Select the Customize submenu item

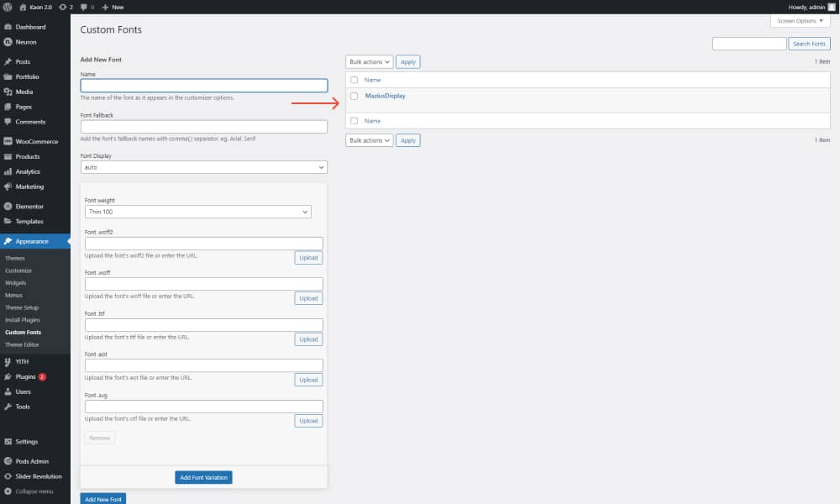pos(18,270)
